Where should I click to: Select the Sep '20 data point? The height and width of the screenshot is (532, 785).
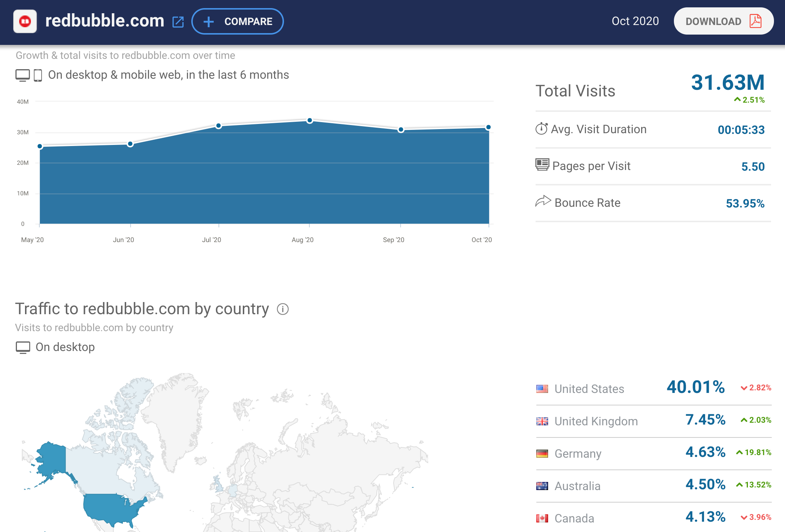401,130
